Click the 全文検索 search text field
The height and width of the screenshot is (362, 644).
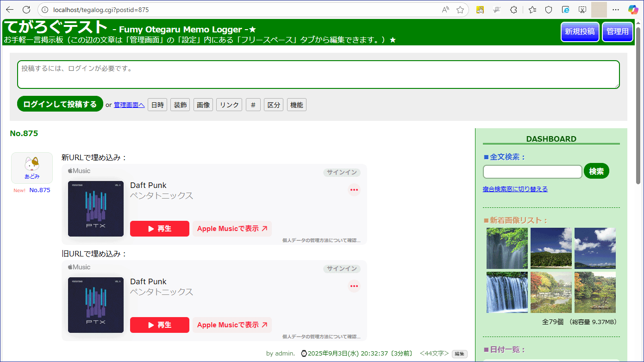(532, 172)
